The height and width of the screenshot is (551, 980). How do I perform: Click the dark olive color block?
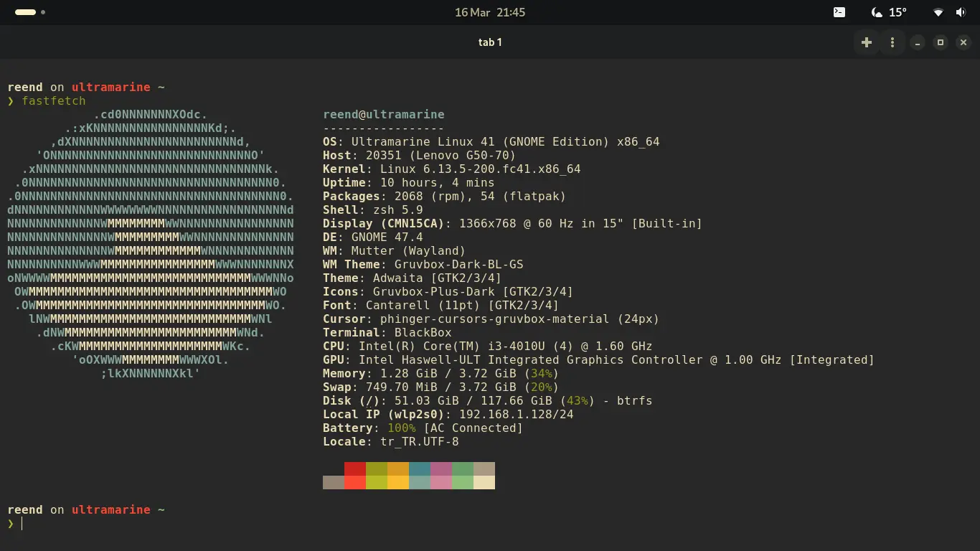(x=377, y=468)
